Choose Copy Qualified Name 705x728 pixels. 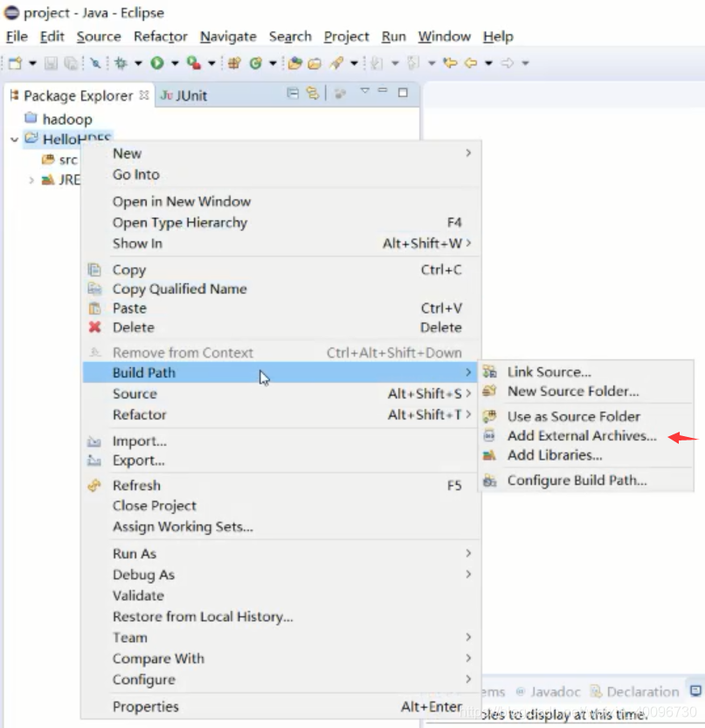tap(280, 288)
